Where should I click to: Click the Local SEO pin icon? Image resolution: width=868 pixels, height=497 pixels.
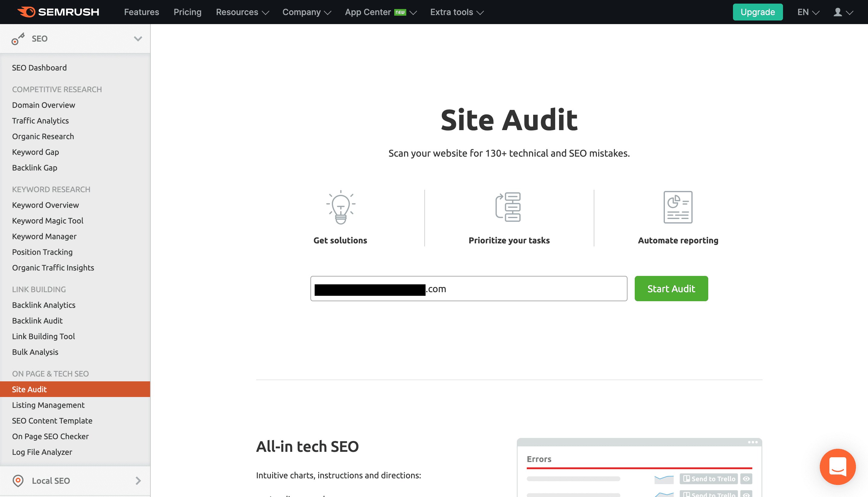pos(18,480)
